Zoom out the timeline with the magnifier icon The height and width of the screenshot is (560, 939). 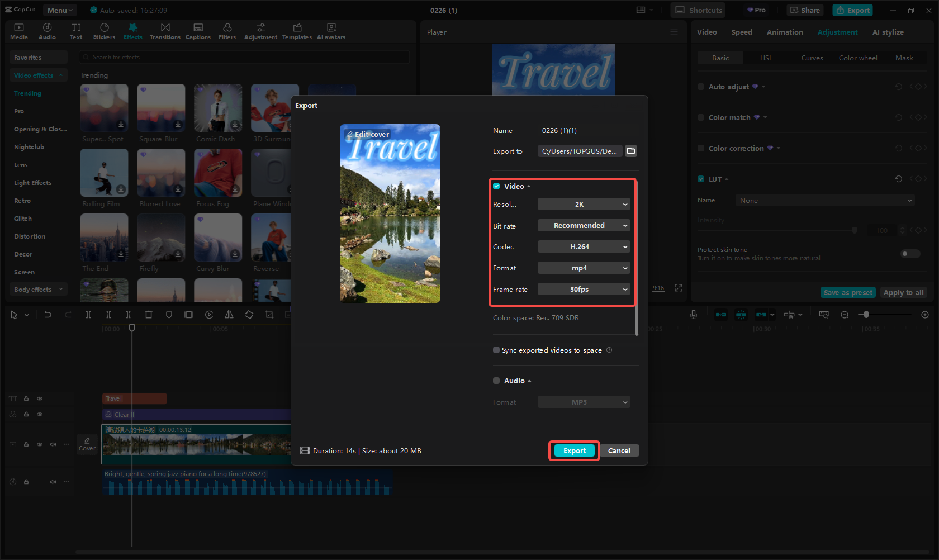845,314
